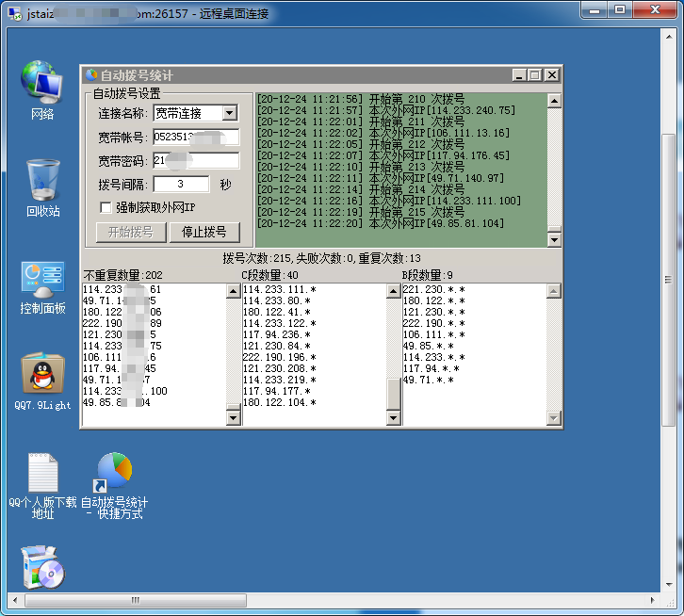Image resolution: width=684 pixels, height=616 pixels.
Task: Select the QQ7.9Light folder icon
Action: point(42,381)
